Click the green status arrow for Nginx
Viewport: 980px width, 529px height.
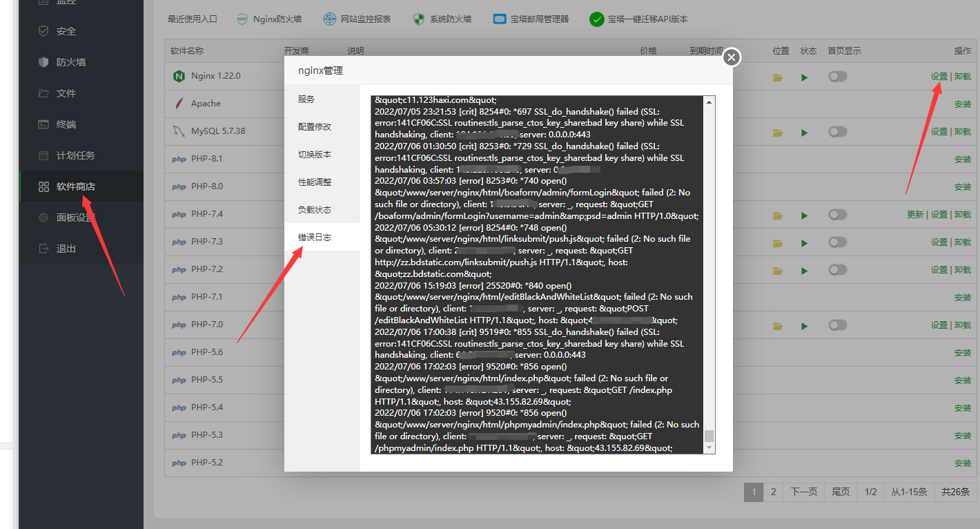tap(805, 77)
